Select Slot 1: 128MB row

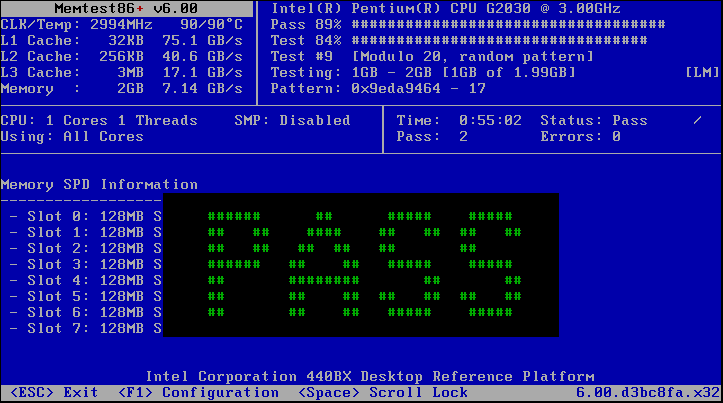[85, 232]
